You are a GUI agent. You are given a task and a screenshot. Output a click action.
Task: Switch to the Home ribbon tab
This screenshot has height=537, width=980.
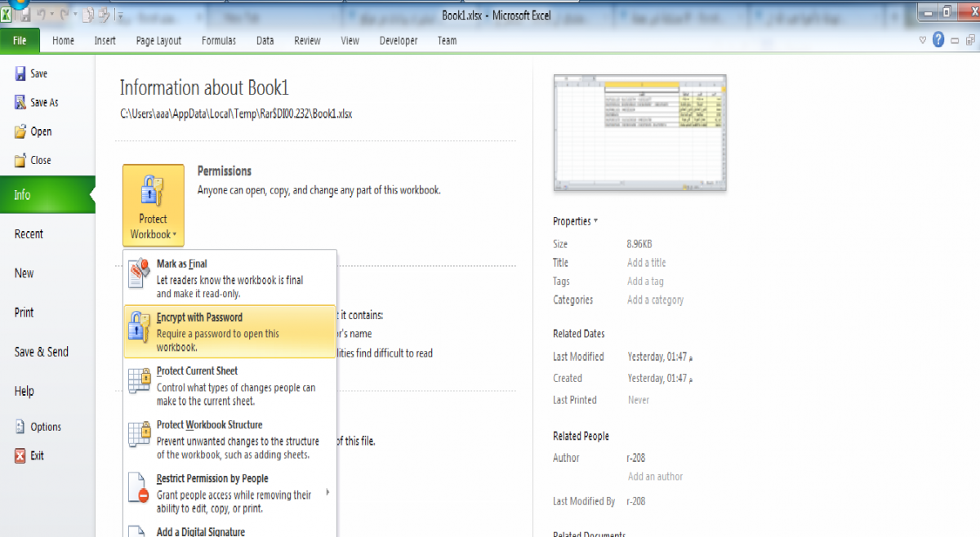click(63, 41)
